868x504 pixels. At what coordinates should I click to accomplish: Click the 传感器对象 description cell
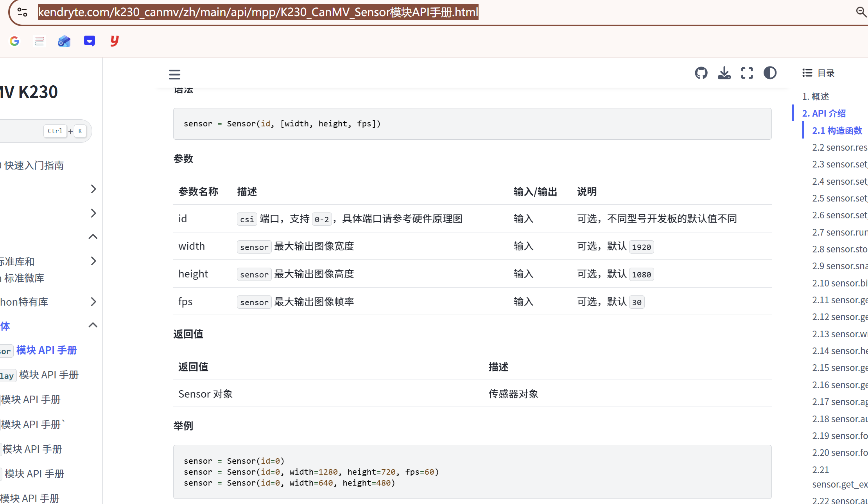[513, 394]
